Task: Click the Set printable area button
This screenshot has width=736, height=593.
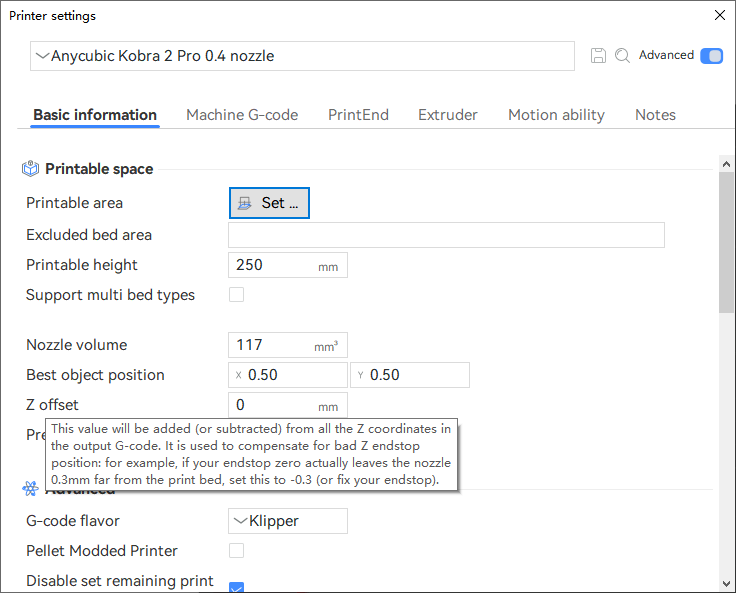Action: (269, 203)
